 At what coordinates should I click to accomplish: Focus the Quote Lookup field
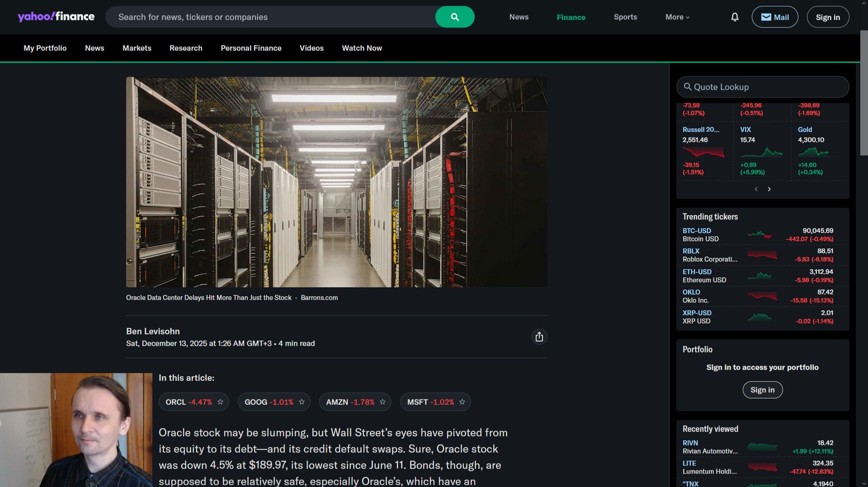click(x=762, y=87)
